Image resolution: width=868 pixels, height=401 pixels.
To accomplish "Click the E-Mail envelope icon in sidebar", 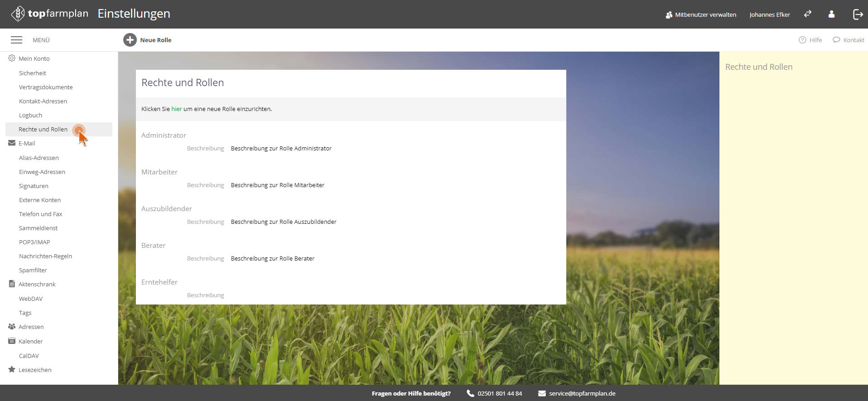I will [12, 143].
